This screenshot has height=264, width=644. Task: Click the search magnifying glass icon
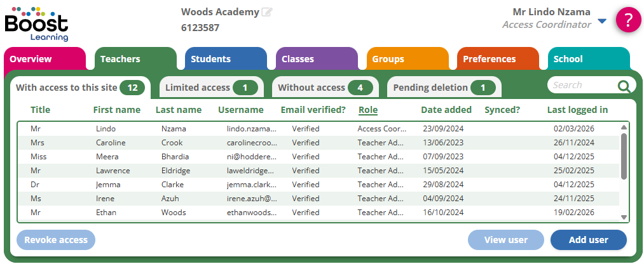pos(624,86)
